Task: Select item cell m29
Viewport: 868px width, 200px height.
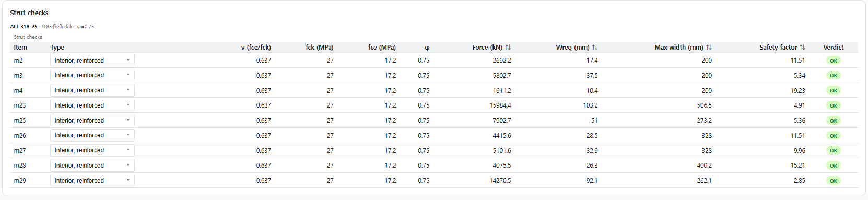Action: coord(20,181)
